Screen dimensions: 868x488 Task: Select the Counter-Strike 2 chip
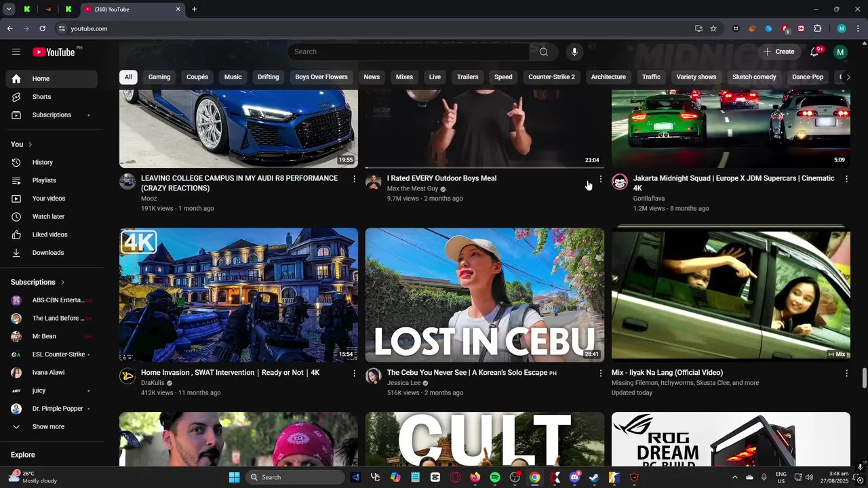click(x=551, y=77)
